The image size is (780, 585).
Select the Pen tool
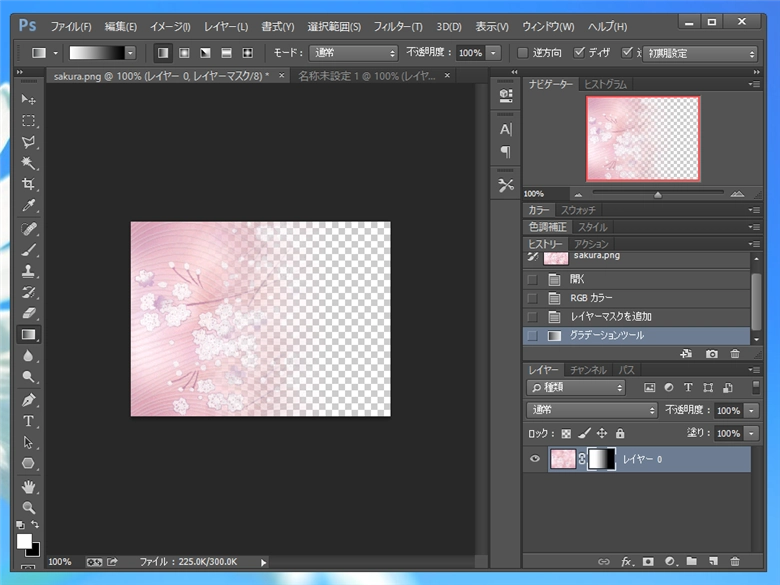pos(29,400)
